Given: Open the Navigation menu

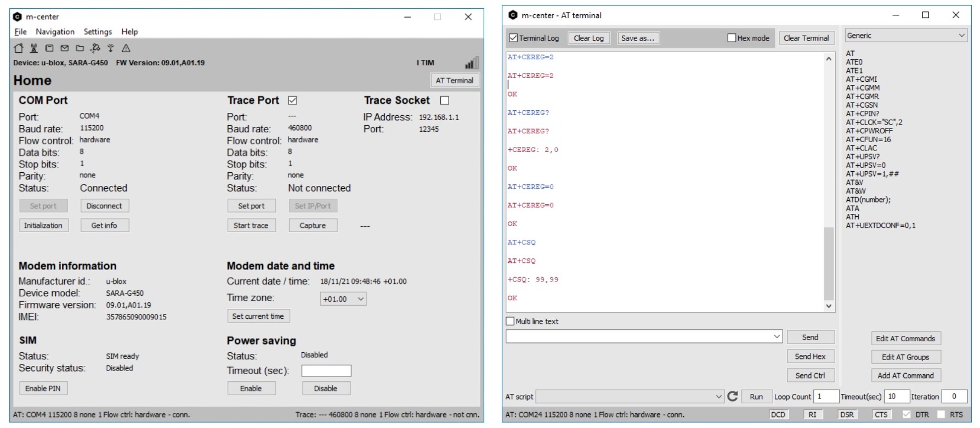Looking at the screenshot, I should pos(55,32).
